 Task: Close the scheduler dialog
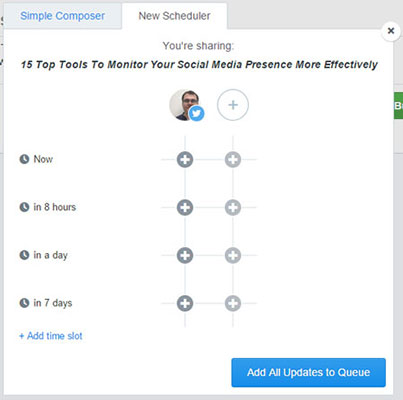point(391,31)
